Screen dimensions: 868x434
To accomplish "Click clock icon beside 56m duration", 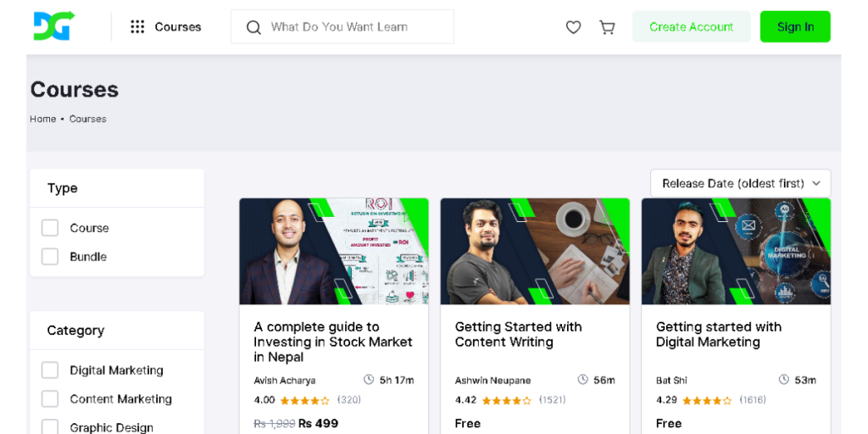I will pyautogui.click(x=582, y=380).
